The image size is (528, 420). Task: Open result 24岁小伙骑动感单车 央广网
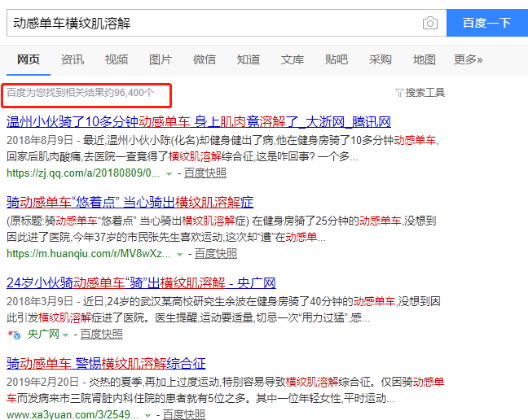[141, 283]
